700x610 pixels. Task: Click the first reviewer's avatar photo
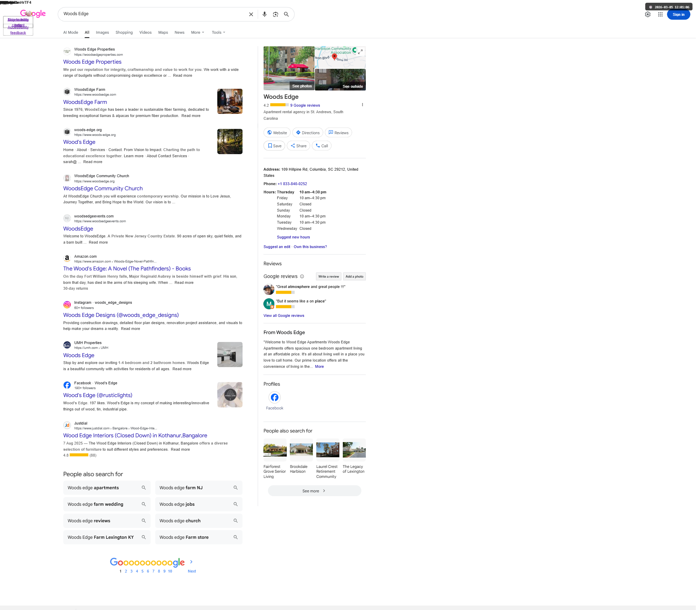pos(269,289)
